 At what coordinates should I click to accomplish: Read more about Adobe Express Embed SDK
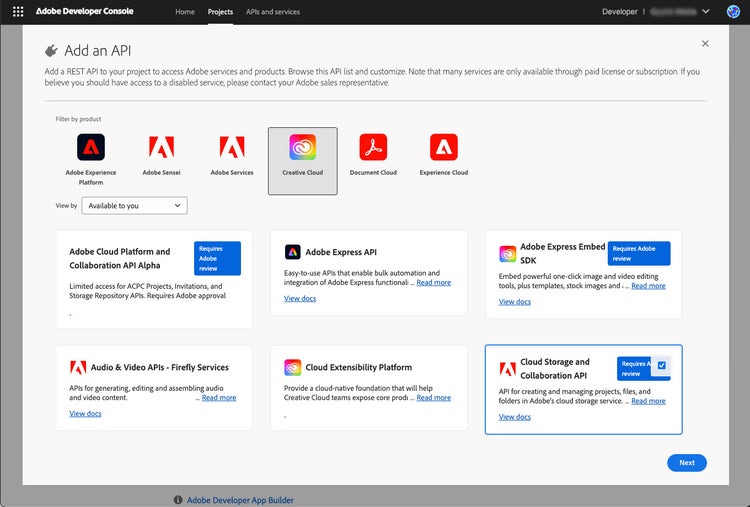pyautogui.click(x=648, y=286)
